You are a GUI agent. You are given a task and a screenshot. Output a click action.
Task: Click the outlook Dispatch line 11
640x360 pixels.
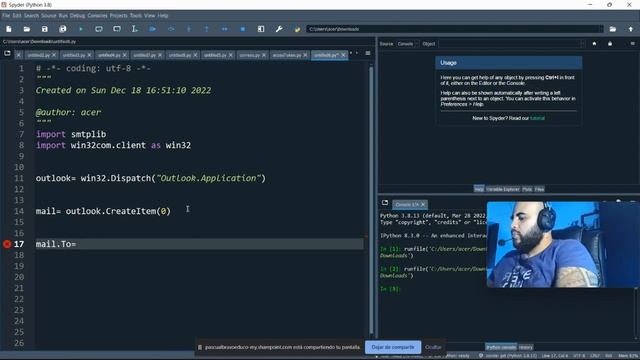tap(151, 178)
